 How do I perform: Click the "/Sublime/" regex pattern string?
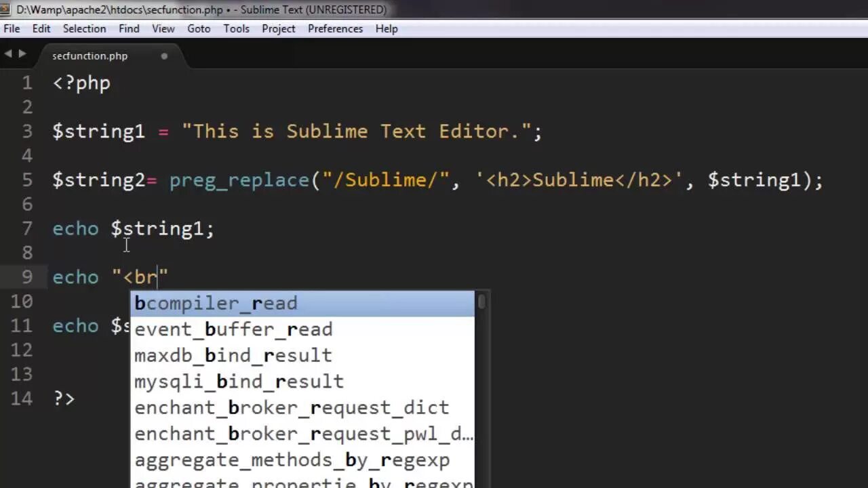tap(385, 180)
